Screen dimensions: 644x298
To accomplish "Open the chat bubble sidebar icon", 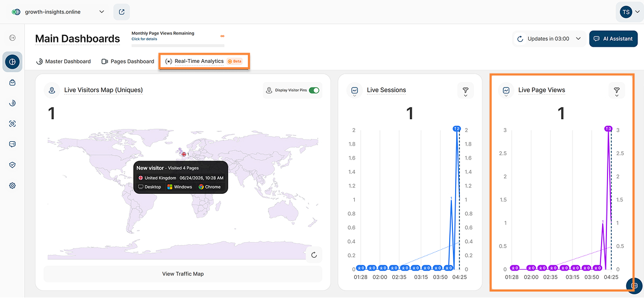I will (12, 144).
